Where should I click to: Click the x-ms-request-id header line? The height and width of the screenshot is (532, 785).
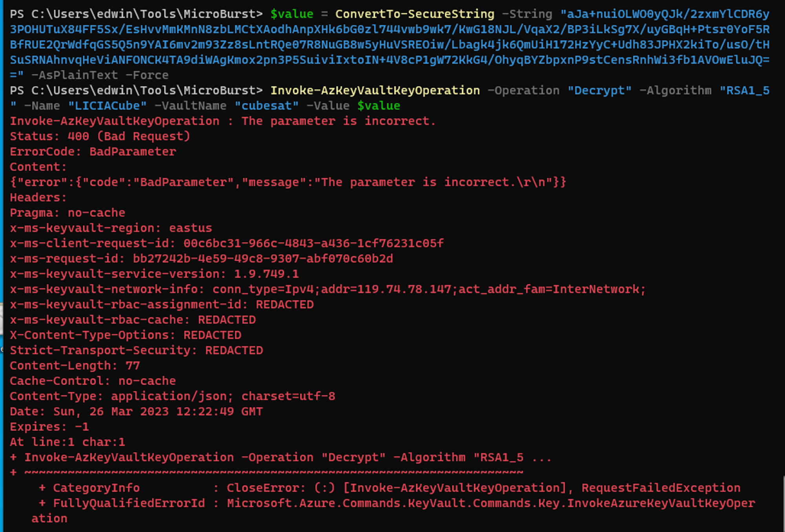[x=201, y=259]
